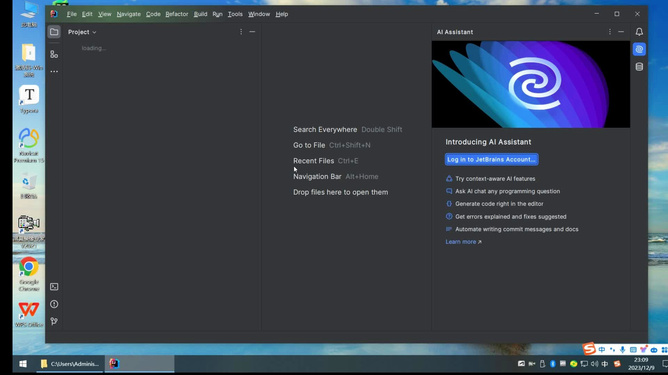This screenshot has width=668, height=375.
Task: Click 'Introducing AI Assistant' heading
Action: [488, 142]
